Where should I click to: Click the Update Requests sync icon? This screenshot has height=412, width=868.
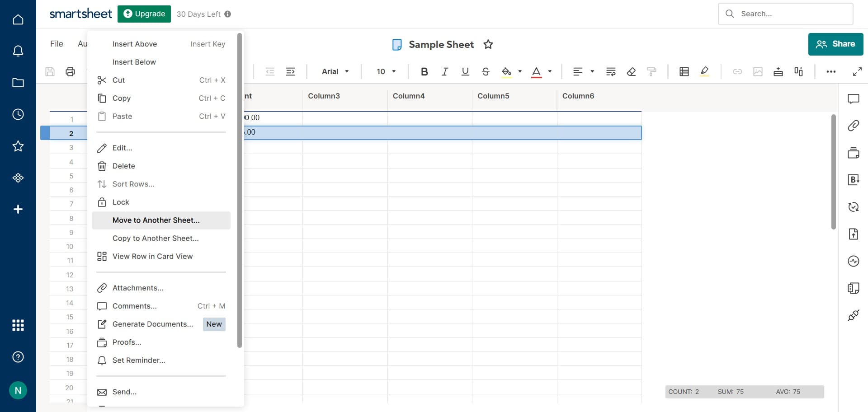pyautogui.click(x=854, y=207)
